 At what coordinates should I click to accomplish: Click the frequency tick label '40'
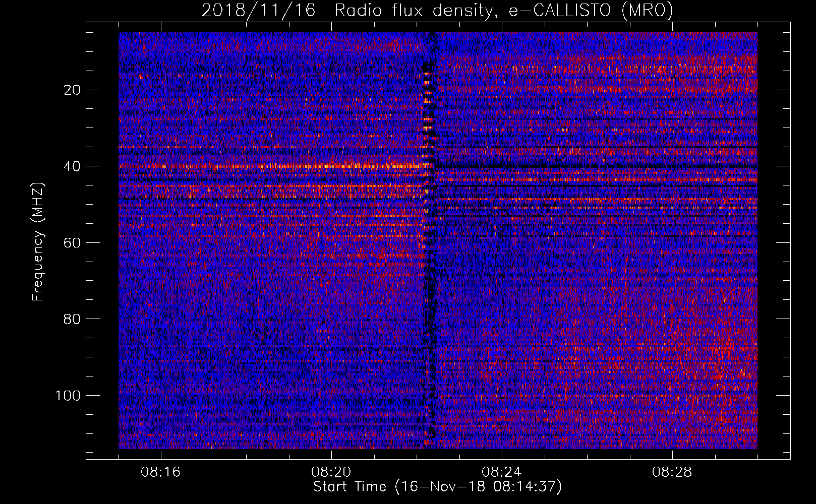point(73,166)
